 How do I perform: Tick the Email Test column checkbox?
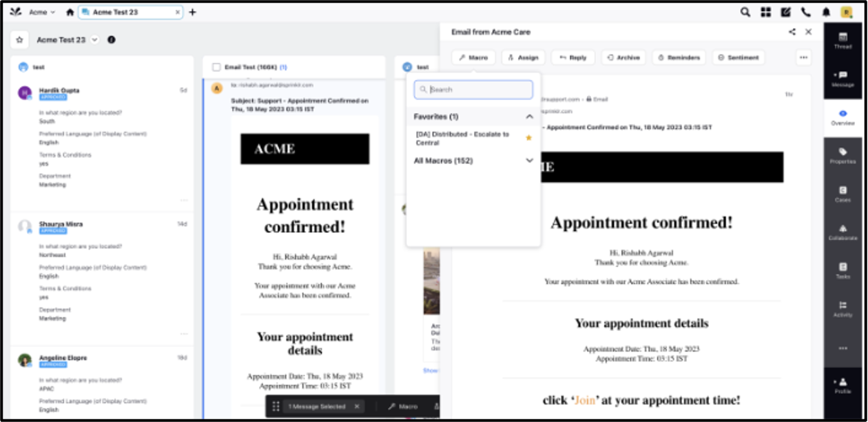[x=217, y=68]
